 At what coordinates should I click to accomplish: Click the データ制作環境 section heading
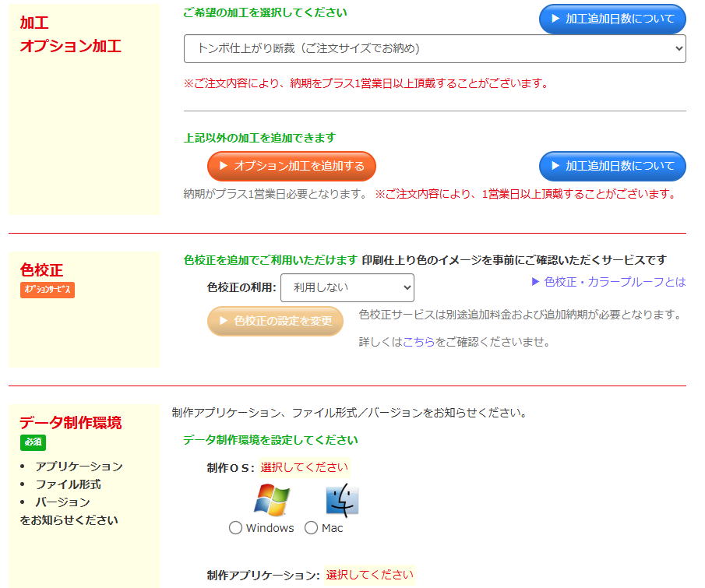click(71, 423)
